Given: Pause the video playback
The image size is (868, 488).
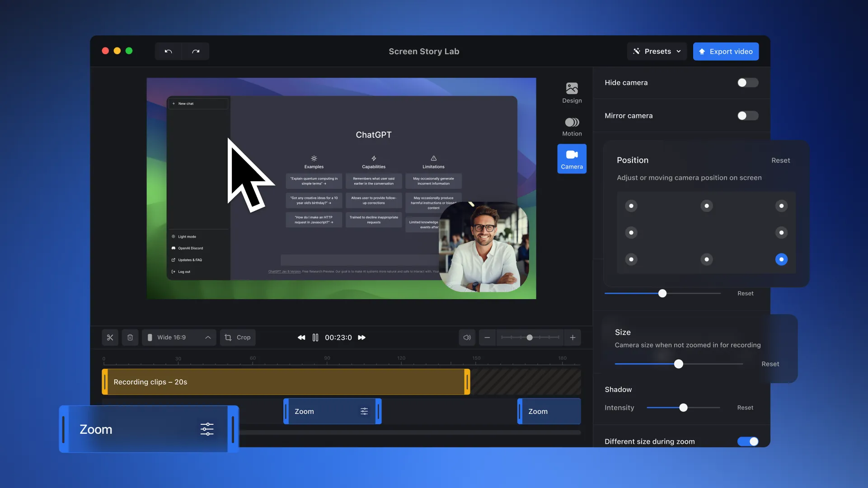Looking at the screenshot, I should [x=315, y=338].
